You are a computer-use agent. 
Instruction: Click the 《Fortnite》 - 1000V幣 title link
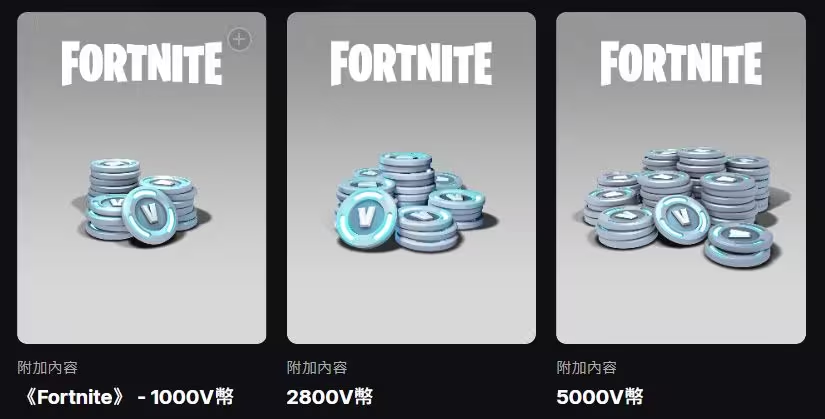126,397
